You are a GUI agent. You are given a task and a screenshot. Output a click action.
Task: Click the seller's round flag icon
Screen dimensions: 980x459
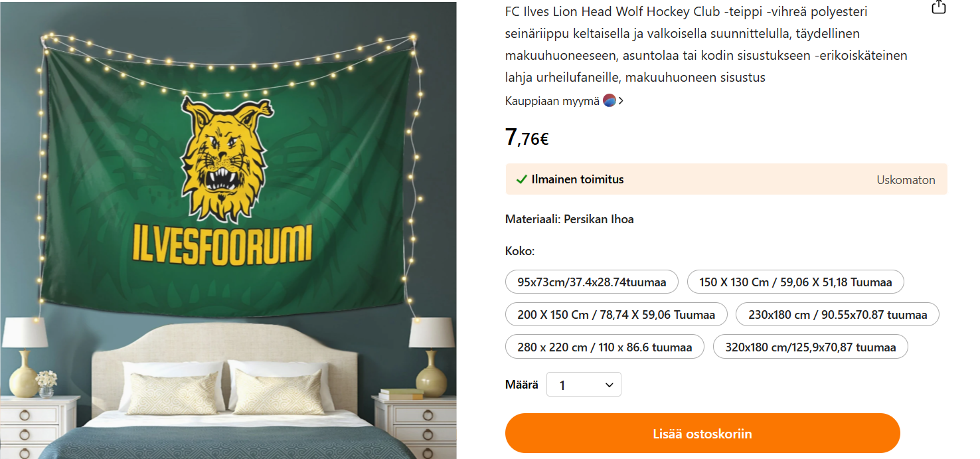coord(610,101)
